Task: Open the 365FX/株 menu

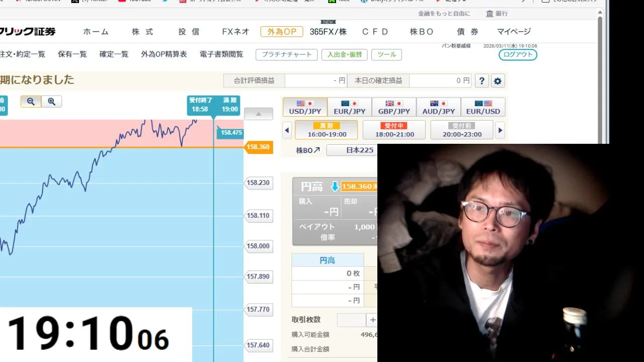Action: (x=328, y=32)
